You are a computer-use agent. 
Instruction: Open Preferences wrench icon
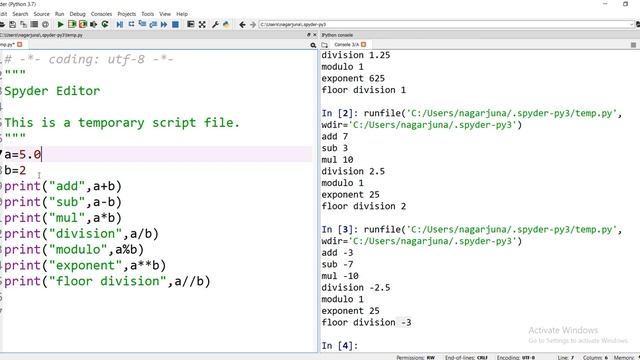click(215, 24)
